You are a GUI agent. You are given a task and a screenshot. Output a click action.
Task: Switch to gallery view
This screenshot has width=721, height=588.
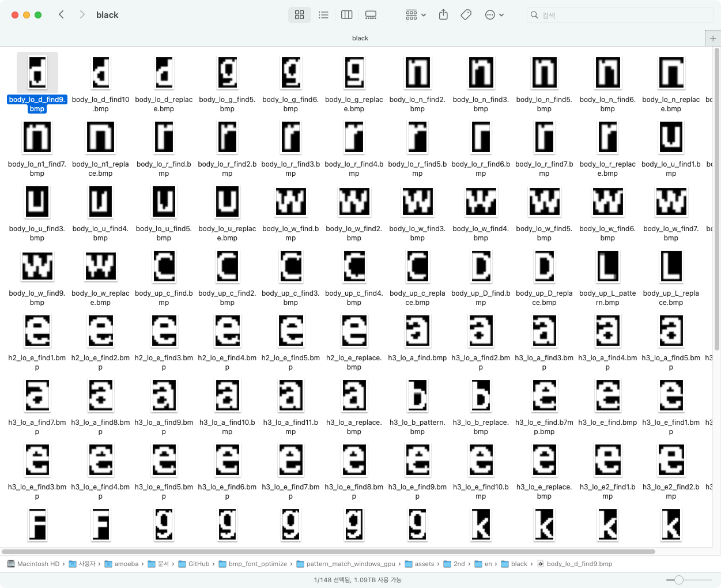point(371,15)
